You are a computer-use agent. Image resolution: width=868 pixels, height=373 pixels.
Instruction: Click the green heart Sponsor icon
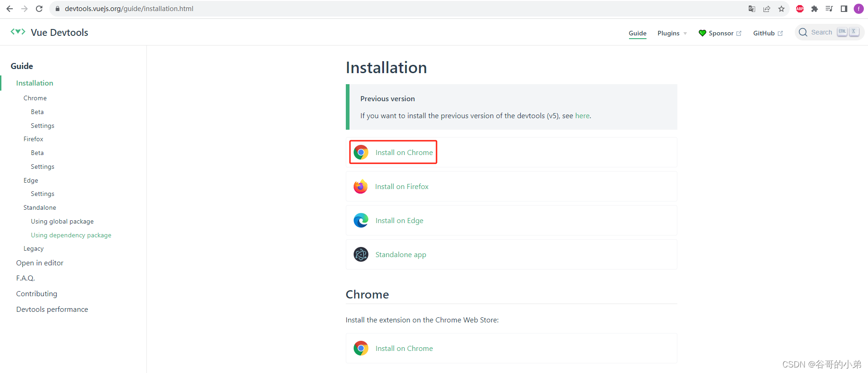(702, 33)
